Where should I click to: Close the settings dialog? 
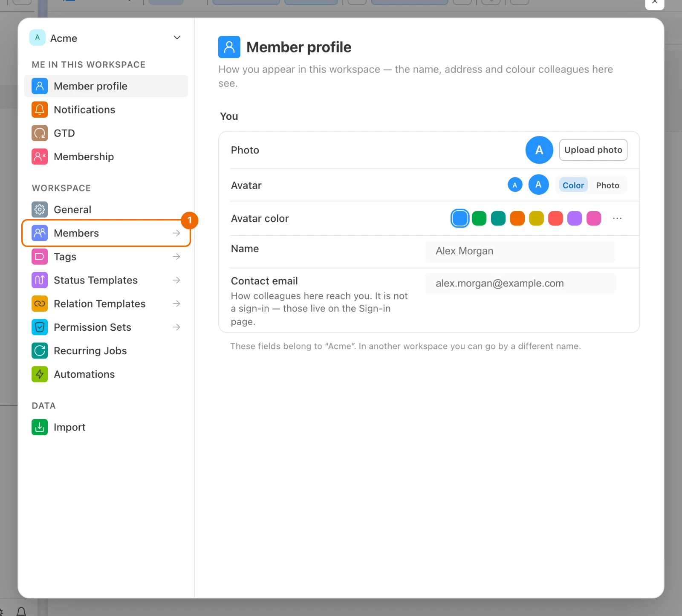point(655,2)
